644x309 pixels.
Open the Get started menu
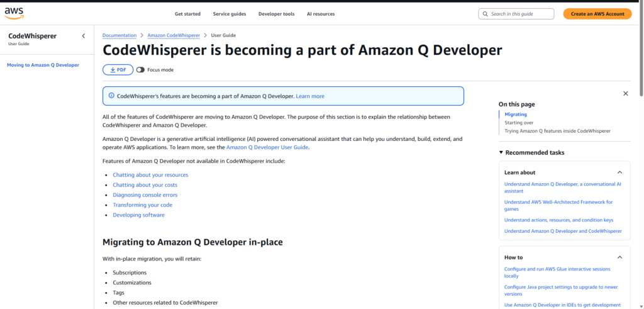[187, 14]
